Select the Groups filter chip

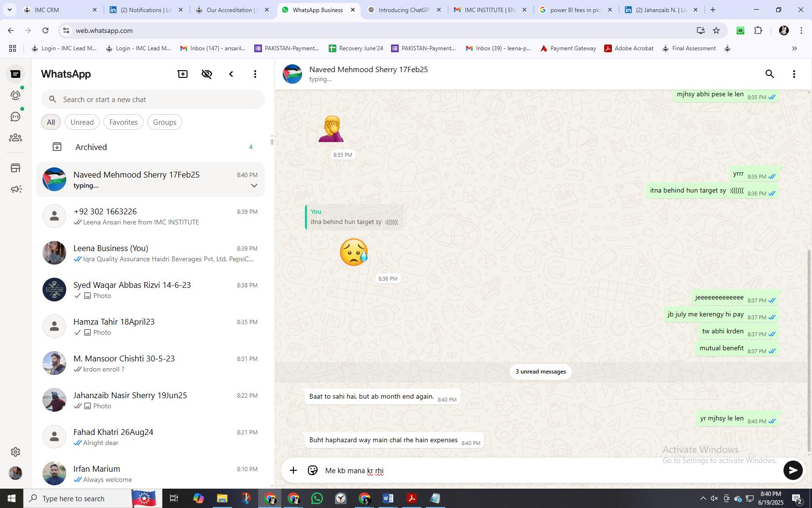(x=165, y=122)
